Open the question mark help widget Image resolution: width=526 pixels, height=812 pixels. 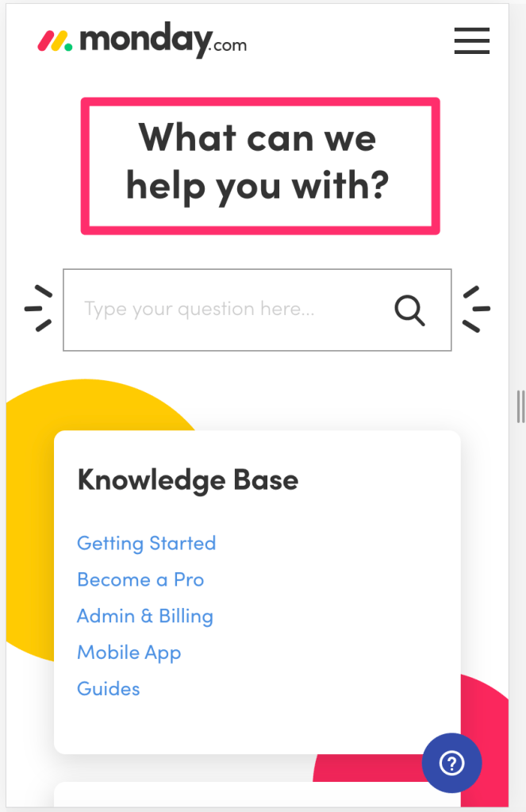click(x=451, y=763)
